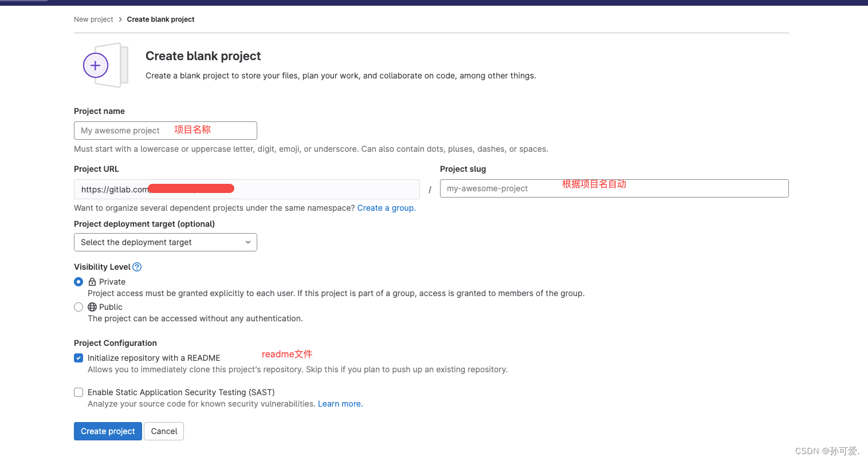Select the Public visibility radio button
This screenshot has height=461, width=868.
tap(78, 306)
